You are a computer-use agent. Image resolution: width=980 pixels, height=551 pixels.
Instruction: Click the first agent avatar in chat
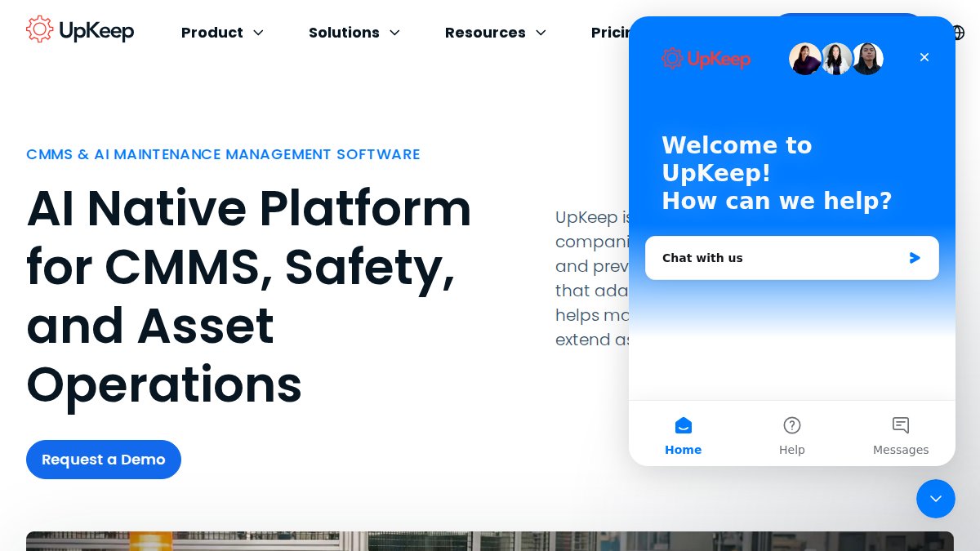[805, 59]
